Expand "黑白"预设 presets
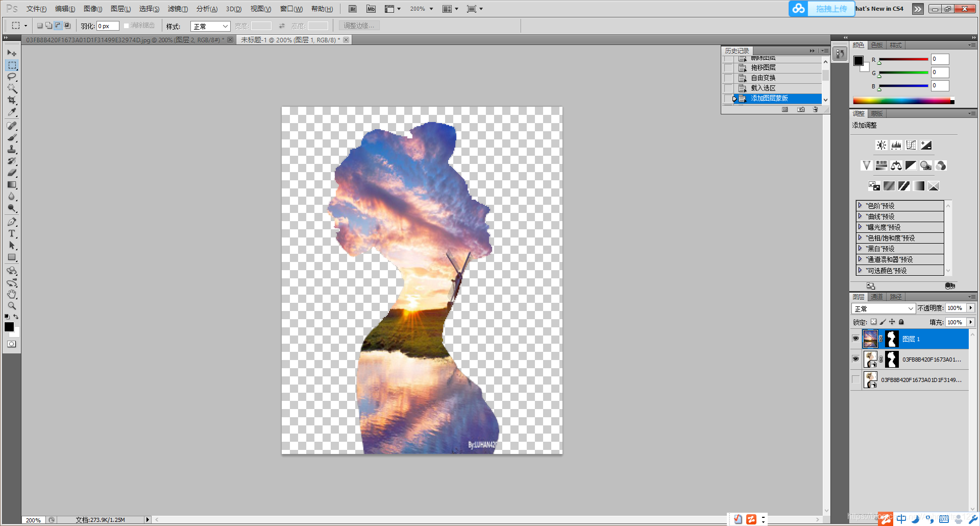Screen dimensions: 980x526 pos(860,248)
